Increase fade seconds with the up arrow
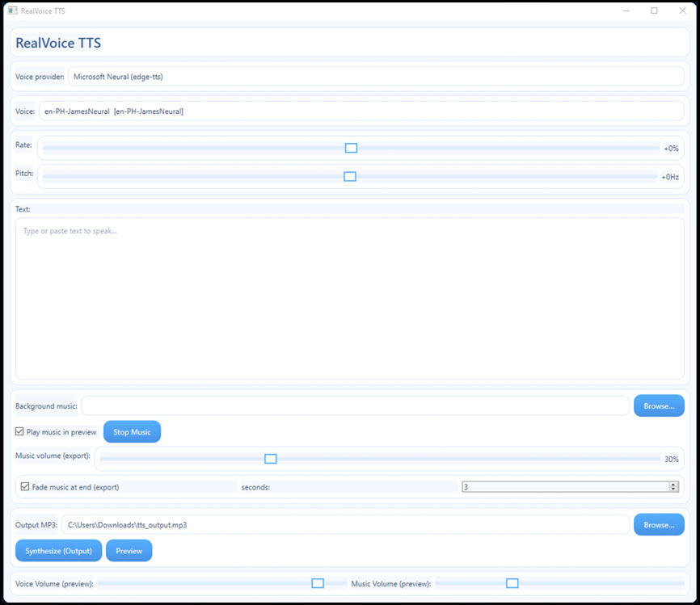The width and height of the screenshot is (700, 605). coord(674,484)
